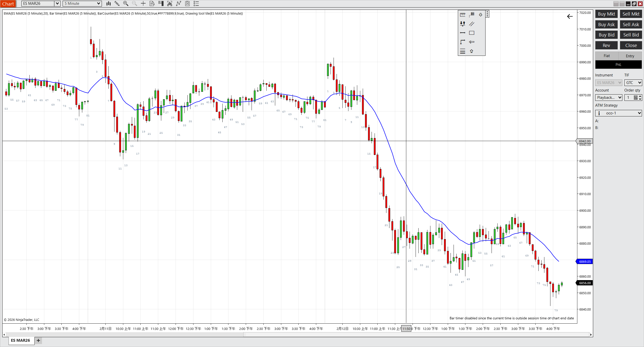This screenshot has width=644, height=347.
Task: Select the horizontal line segment tool
Action: [x=462, y=33]
